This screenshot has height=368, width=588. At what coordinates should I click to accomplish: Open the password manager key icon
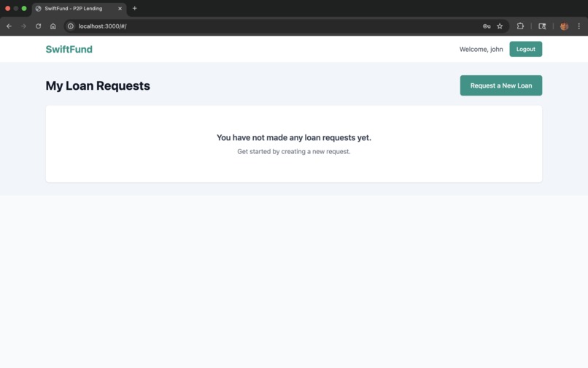pos(487,26)
